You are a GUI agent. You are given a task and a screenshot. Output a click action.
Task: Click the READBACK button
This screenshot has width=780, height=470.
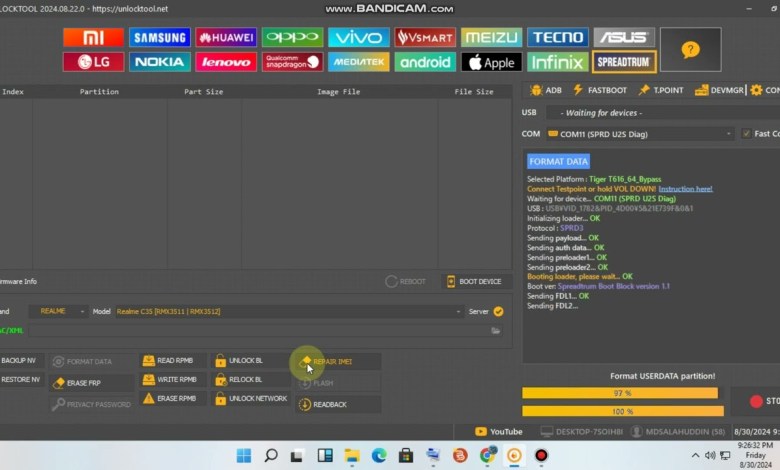[338, 404]
